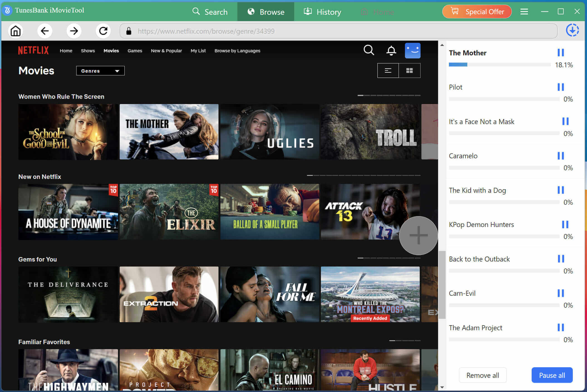Pause The Mother download
Screen dimensions: 587x392
(561, 53)
